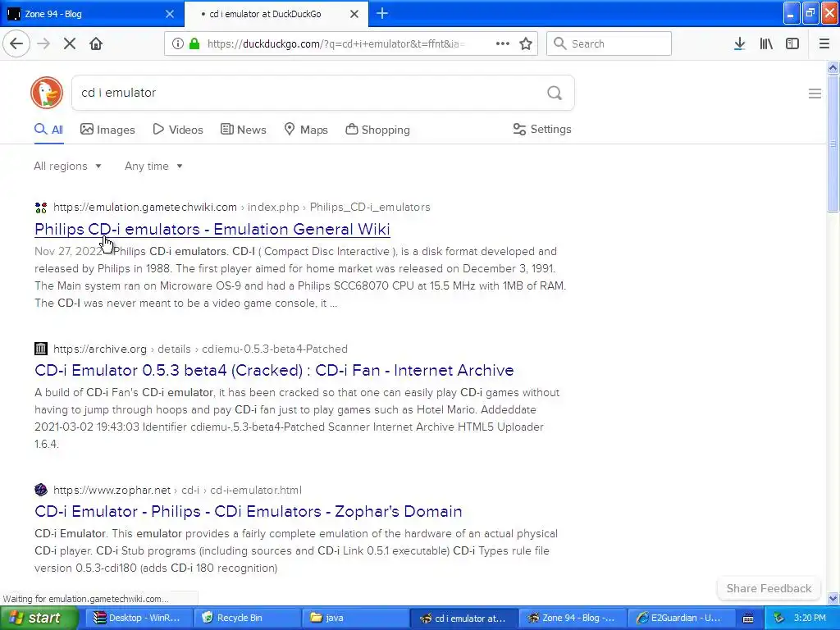Image resolution: width=840 pixels, height=630 pixels.
Task: Bookmark this page with the star
Action: click(526, 44)
